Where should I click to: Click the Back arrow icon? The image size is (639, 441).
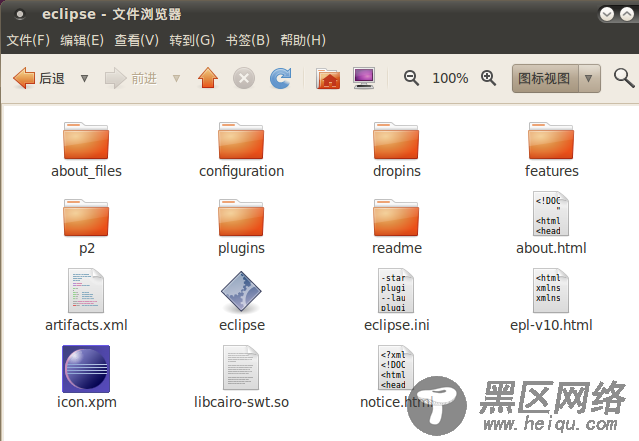point(24,78)
